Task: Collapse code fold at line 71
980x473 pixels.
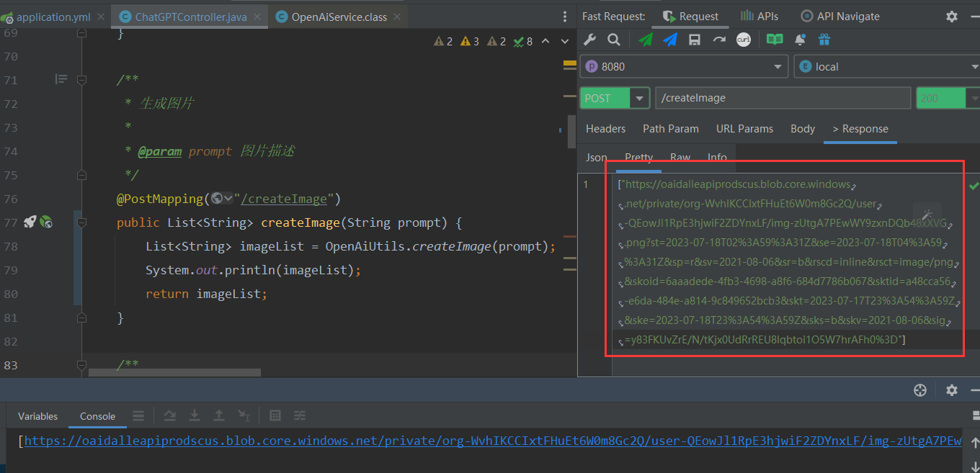Action: [x=81, y=79]
